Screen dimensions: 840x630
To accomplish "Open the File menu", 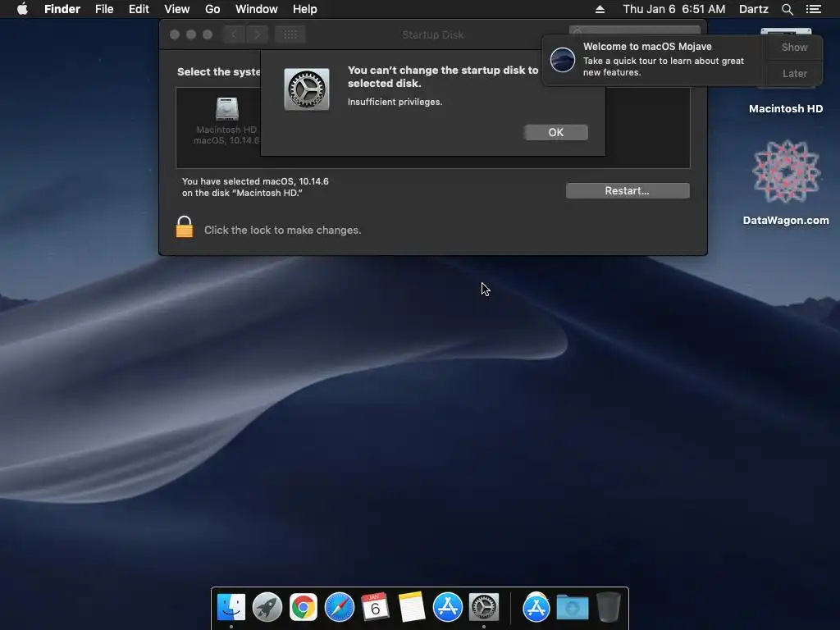I will pyautogui.click(x=104, y=9).
